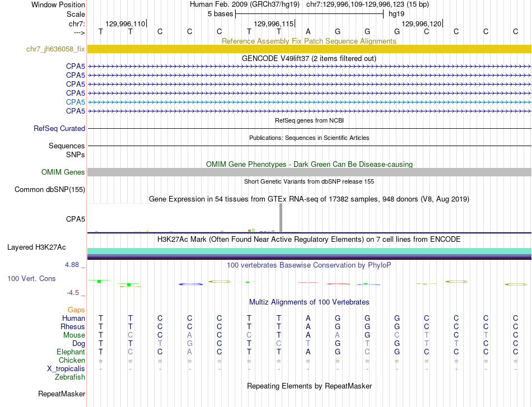Image resolution: width=532 pixels, height=407 pixels.
Task: Click the A base in the Human alignment row
Action: tap(308, 319)
